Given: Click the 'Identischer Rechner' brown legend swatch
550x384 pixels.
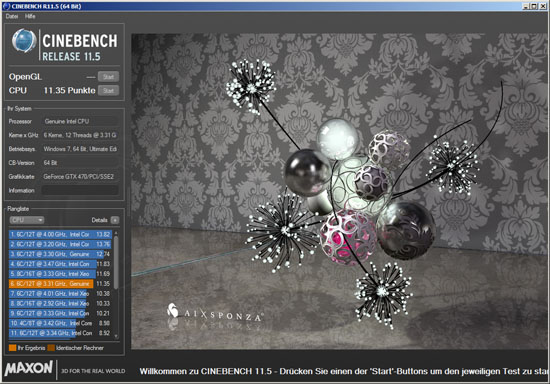Looking at the screenshot, I should pos(51,348).
